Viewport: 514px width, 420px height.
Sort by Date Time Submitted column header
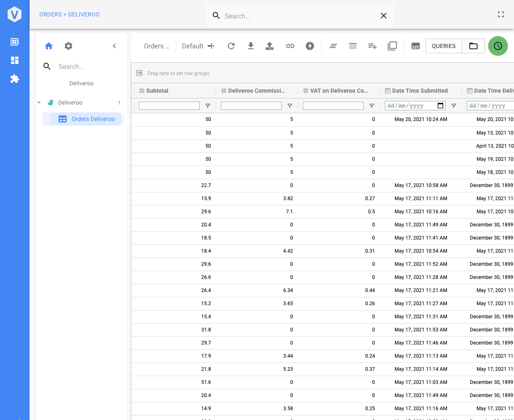tap(420, 91)
